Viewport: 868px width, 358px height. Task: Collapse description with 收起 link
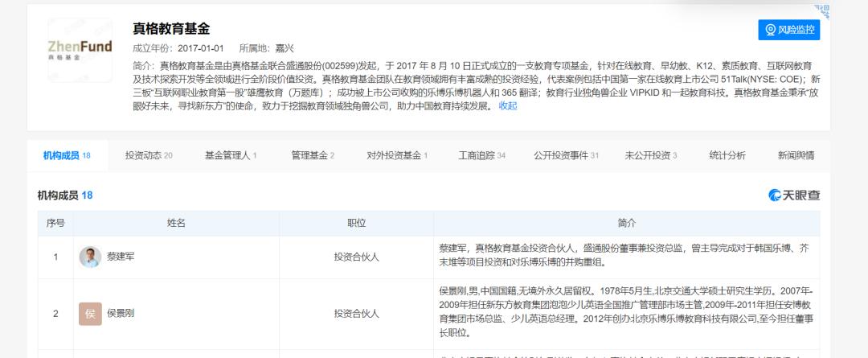click(508, 106)
